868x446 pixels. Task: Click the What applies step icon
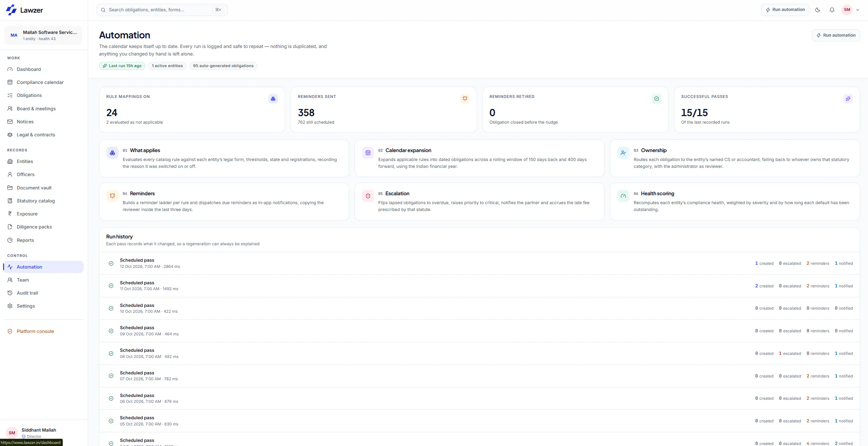[x=112, y=153]
